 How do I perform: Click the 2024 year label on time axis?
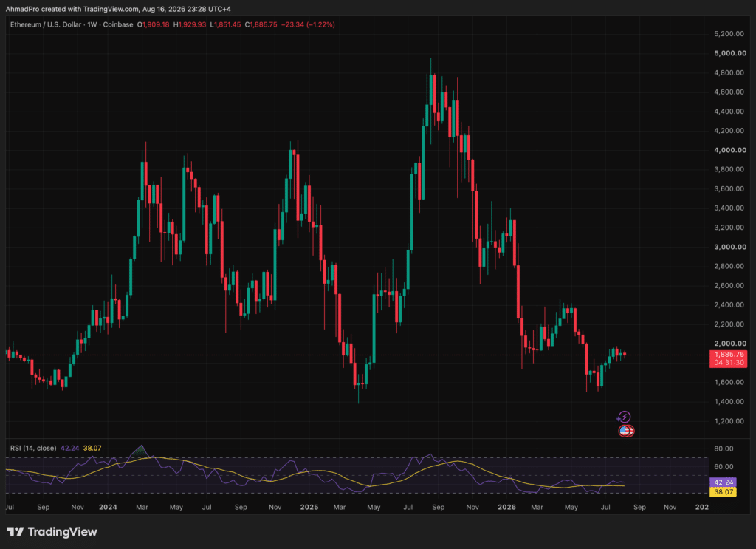[x=108, y=507]
